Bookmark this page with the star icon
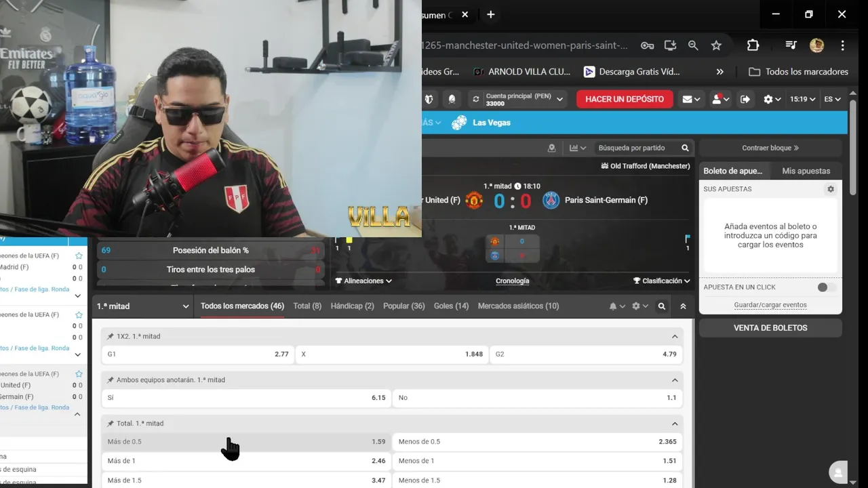 click(x=716, y=45)
